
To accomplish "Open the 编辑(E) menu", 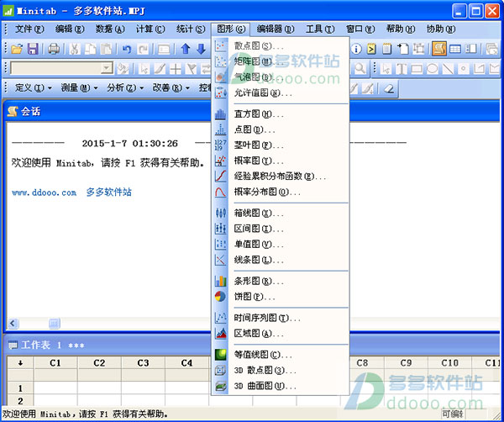I will pyautogui.click(x=70, y=29).
